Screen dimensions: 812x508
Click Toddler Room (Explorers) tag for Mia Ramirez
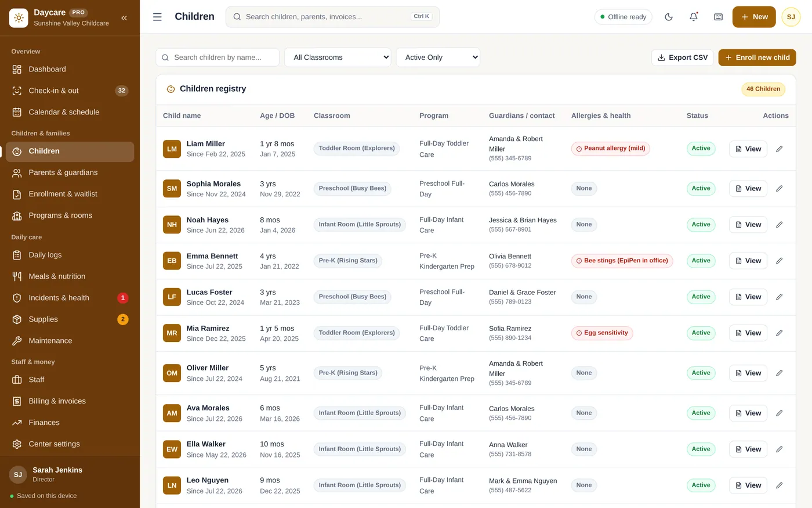click(357, 333)
